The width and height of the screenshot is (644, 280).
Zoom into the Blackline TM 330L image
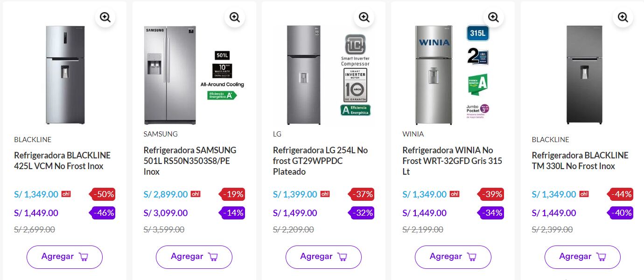pyautogui.click(x=623, y=18)
